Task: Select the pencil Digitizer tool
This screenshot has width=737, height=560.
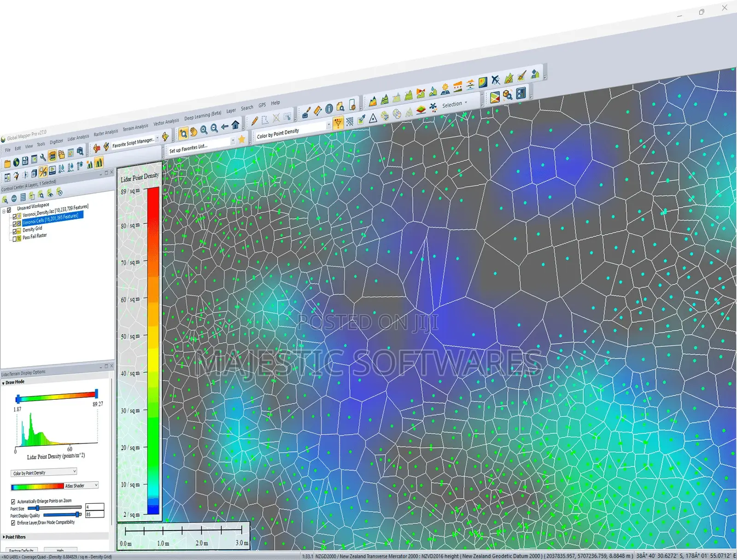Action: [254, 121]
